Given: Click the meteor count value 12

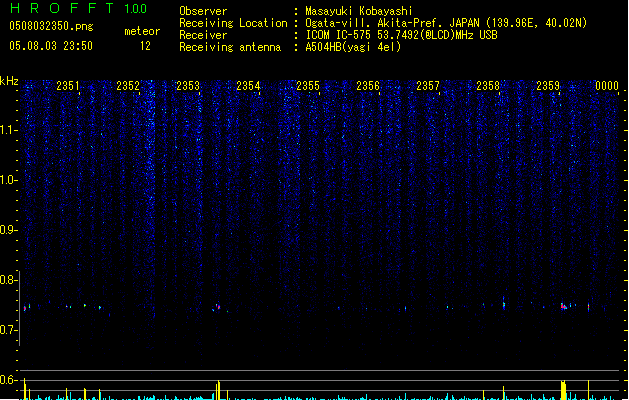Looking at the screenshot, I should (x=145, y=46).
